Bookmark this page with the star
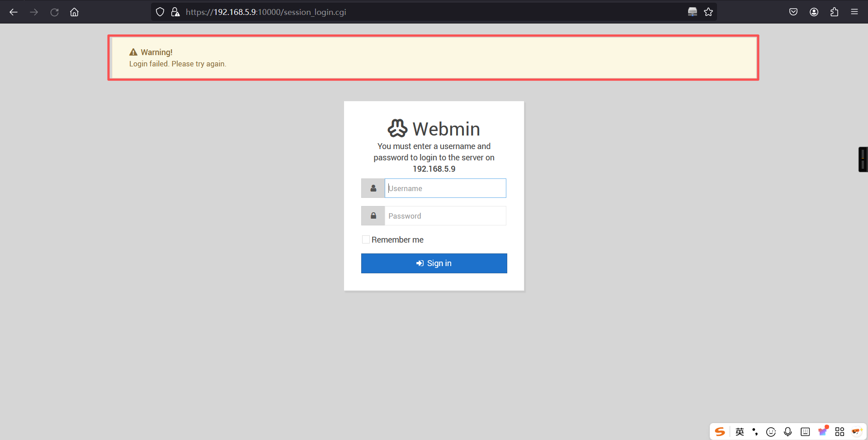Viewport: 868px width, 440px height. point(708,12)
